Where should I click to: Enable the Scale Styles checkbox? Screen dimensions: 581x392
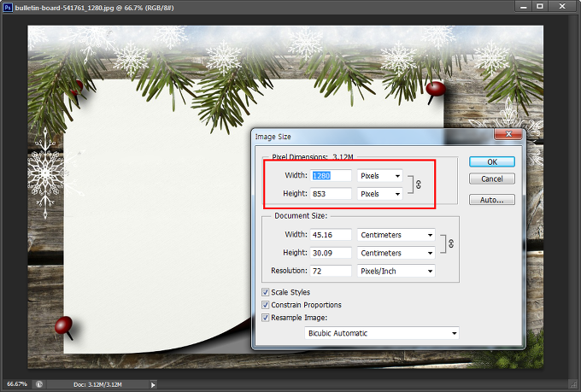click(266, 292)
